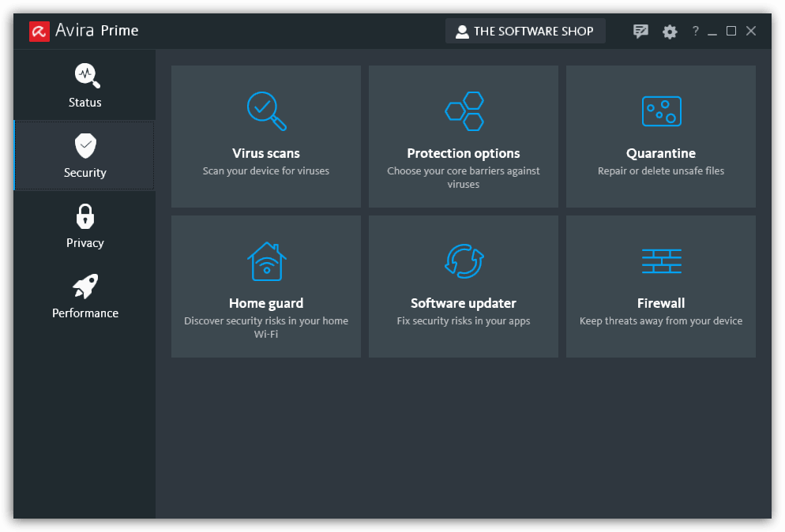Viewport: 785px width, 532px height.
Task: Click THE SOFTWARE SHOP account button
Action: click(x=525, y=32)
